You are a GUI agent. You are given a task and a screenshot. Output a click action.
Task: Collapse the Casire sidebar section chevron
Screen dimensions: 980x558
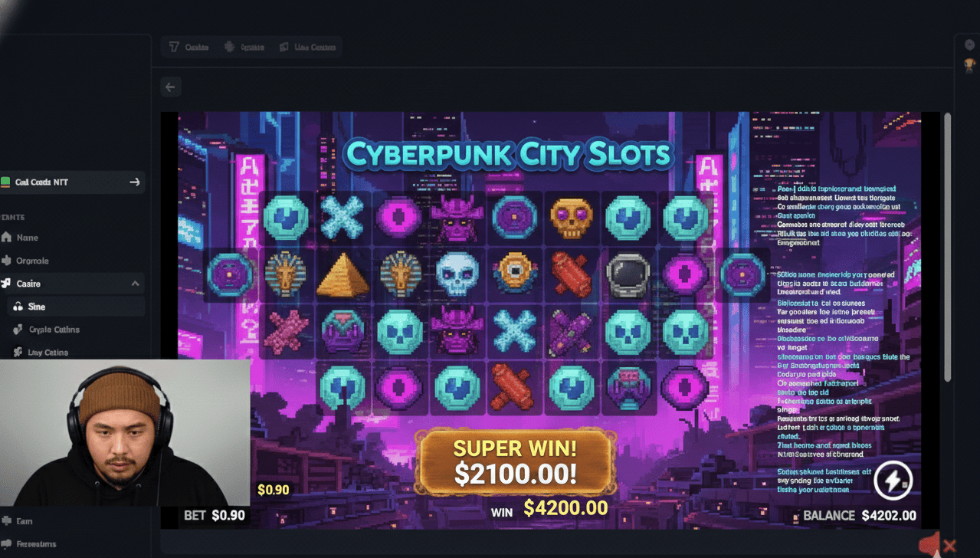pos(136,284)
